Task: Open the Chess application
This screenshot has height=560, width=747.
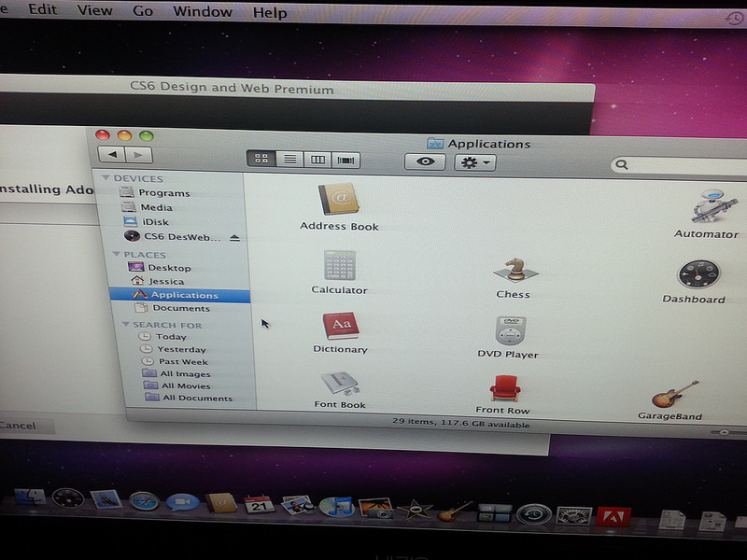Action: coord(514,278)
